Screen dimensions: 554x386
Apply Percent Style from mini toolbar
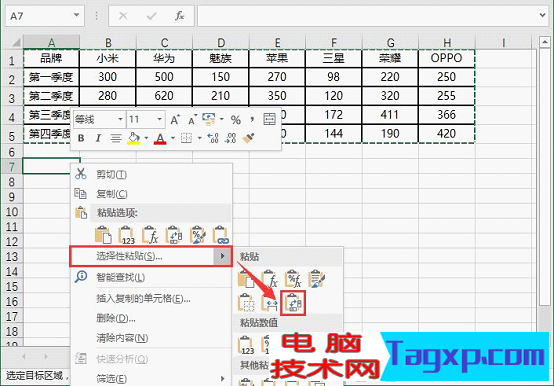[236, 120]
